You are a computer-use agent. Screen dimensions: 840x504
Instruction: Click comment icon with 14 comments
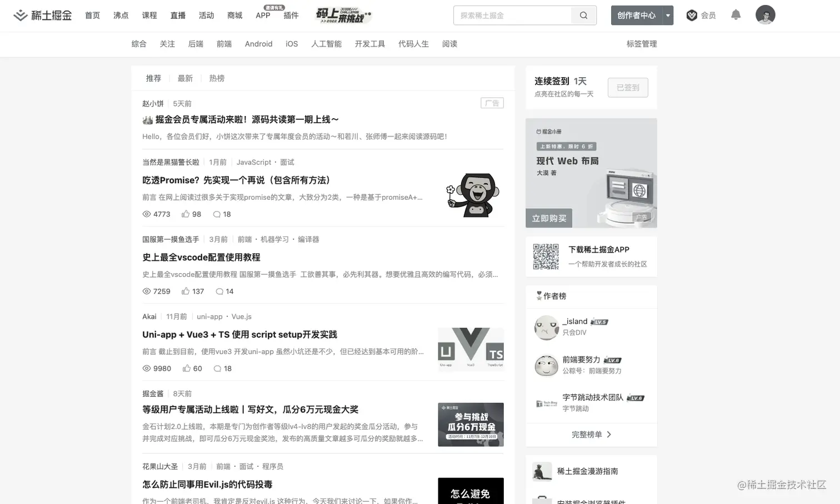tap(219, 291)
